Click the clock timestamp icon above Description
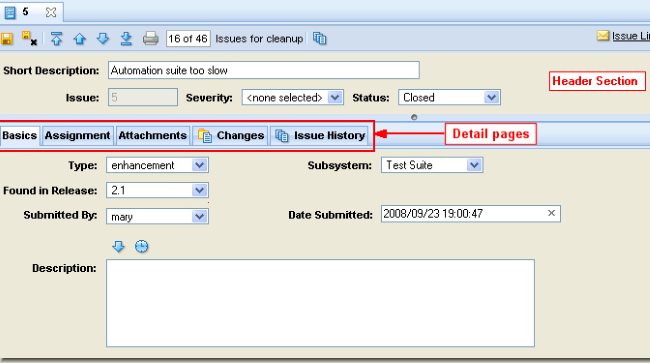The height and width of the screenshot is (363, 650). click(x=141, y=247)
